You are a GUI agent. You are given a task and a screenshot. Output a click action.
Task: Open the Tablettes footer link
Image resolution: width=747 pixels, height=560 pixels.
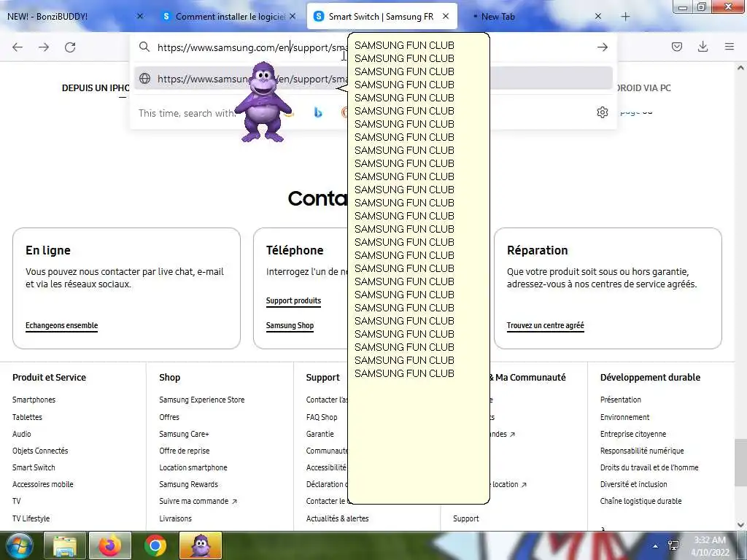27,417
